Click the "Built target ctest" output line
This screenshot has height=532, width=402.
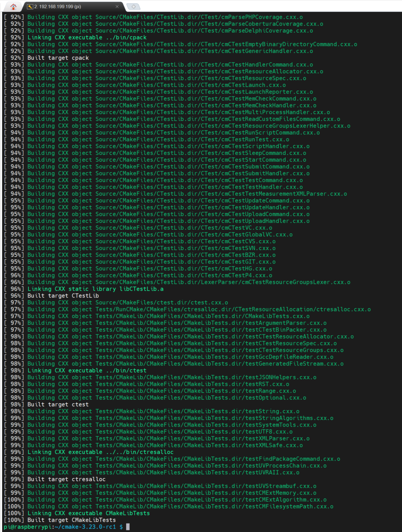[58, 405]
